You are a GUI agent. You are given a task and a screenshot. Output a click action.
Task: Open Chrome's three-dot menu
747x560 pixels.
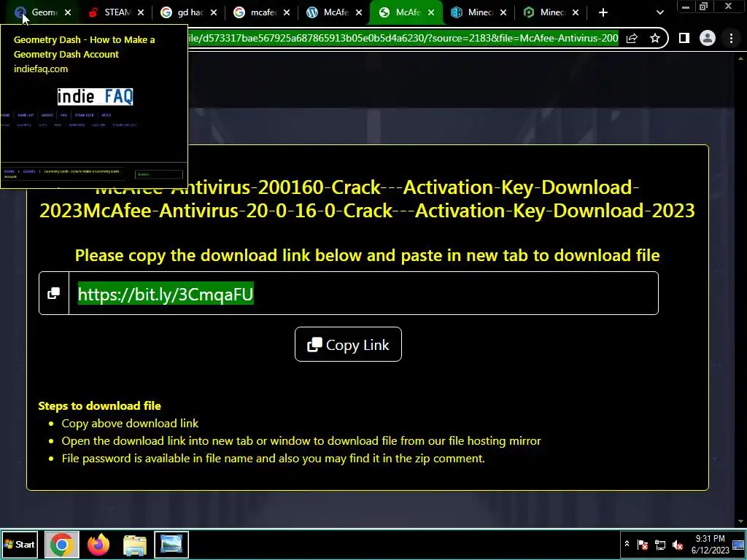click(x=731, y=38)
